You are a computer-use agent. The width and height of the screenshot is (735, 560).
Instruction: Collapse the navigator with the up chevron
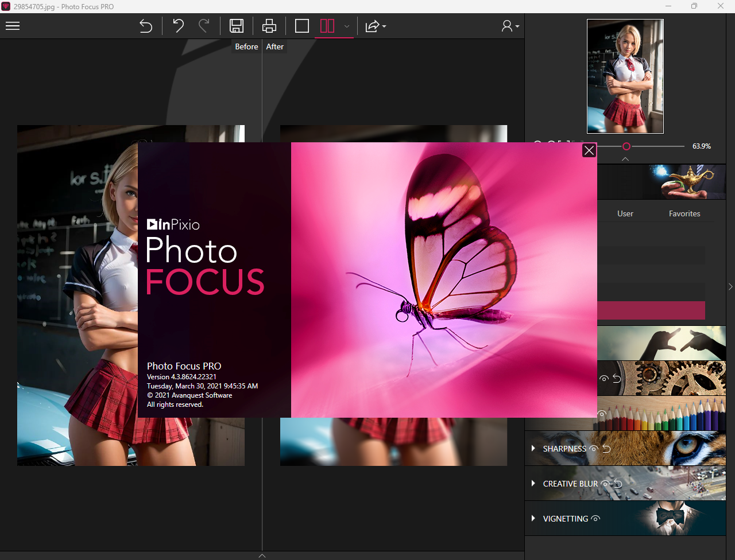pyautogui.click(x=625, y=159)
